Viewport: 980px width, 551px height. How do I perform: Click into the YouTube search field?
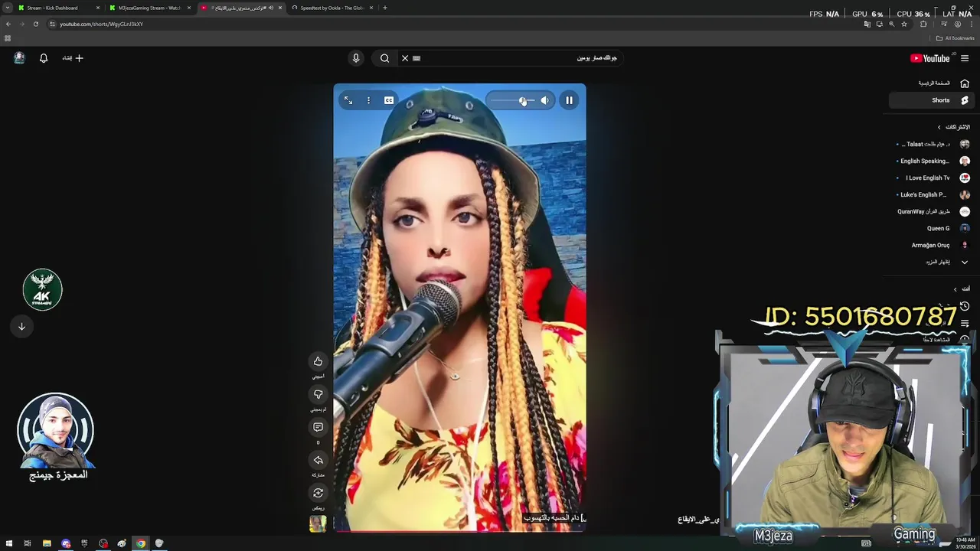point(509,58)
